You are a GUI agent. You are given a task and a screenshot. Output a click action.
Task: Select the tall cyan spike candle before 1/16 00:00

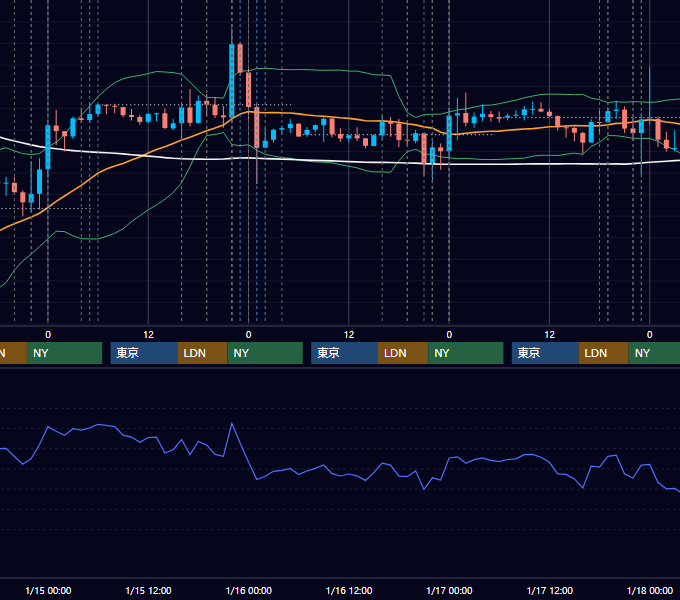coord(232,80)
